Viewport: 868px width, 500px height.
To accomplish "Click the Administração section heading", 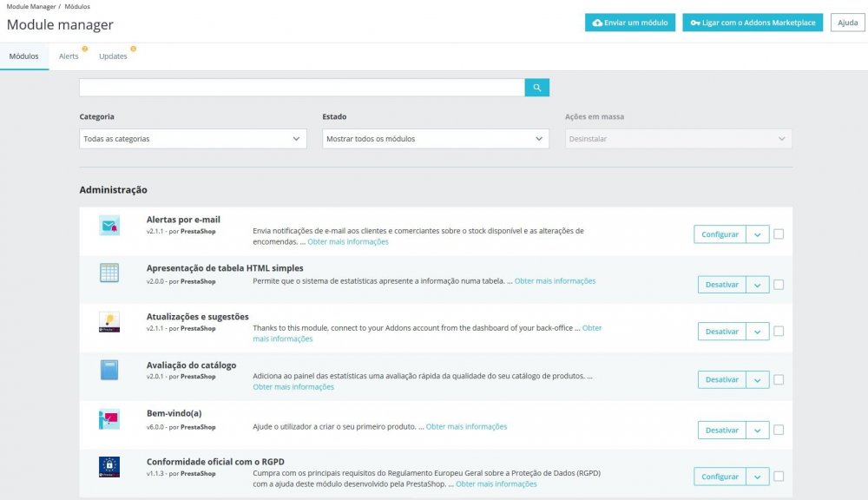I will pyautogui.click(x=113, y=189).
